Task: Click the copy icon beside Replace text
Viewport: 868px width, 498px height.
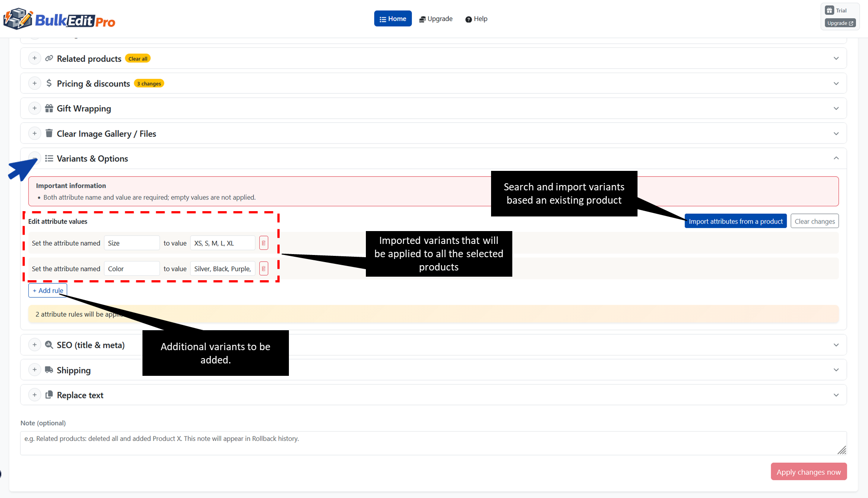Action: click(x=49, y=394)
